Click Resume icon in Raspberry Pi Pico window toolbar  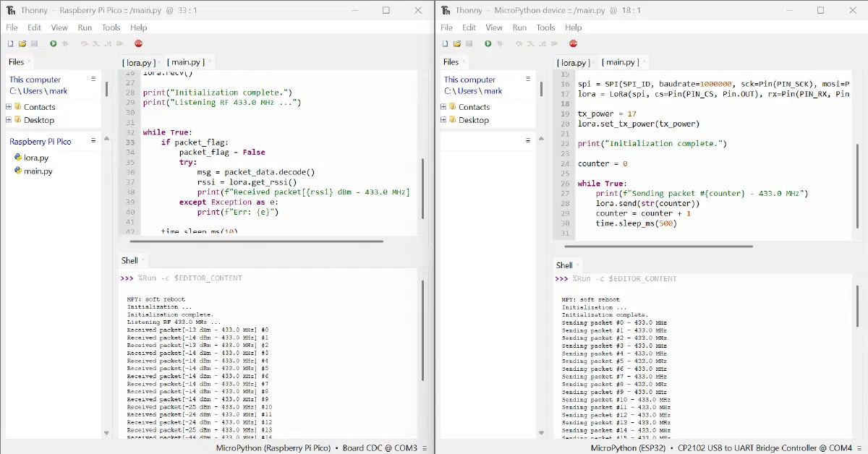click(120, 44)
